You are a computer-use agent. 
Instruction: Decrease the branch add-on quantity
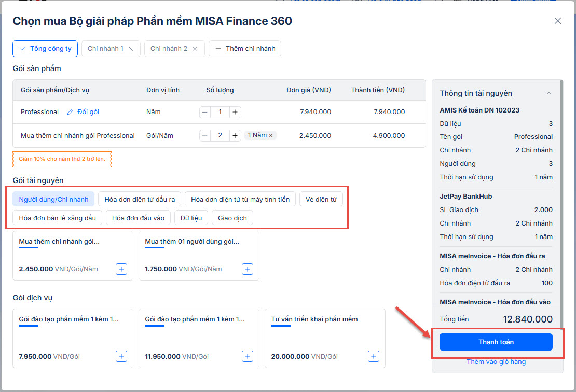[205, 136]
